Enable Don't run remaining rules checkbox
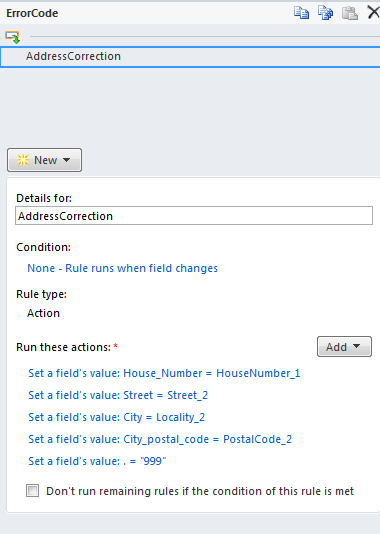 32,491
